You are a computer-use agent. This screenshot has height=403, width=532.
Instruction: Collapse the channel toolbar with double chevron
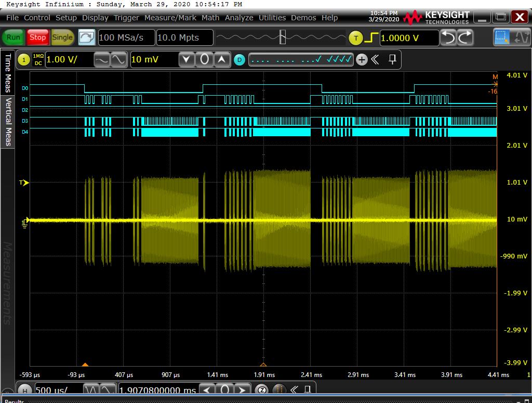coord(375,60)
